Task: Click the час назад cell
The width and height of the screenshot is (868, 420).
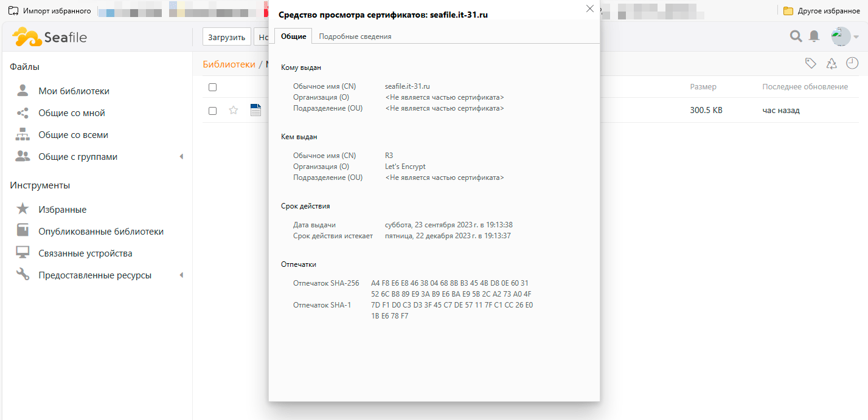Action: click(781, 111)
